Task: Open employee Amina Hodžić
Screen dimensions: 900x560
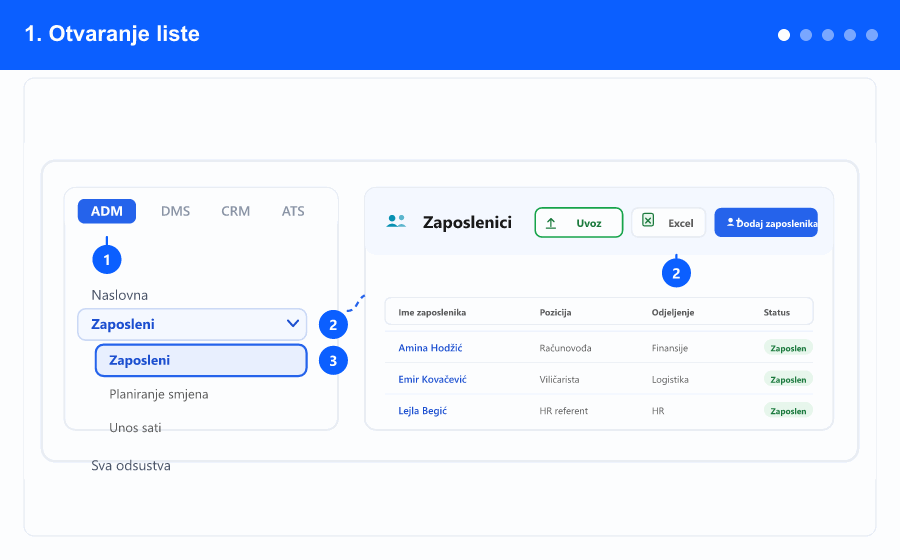Action: pyautogui.click(x=430, y=348)
